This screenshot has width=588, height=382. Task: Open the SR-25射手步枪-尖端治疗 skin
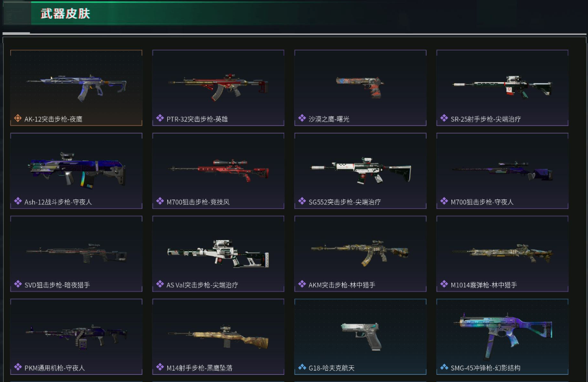(x=502, y=87)
